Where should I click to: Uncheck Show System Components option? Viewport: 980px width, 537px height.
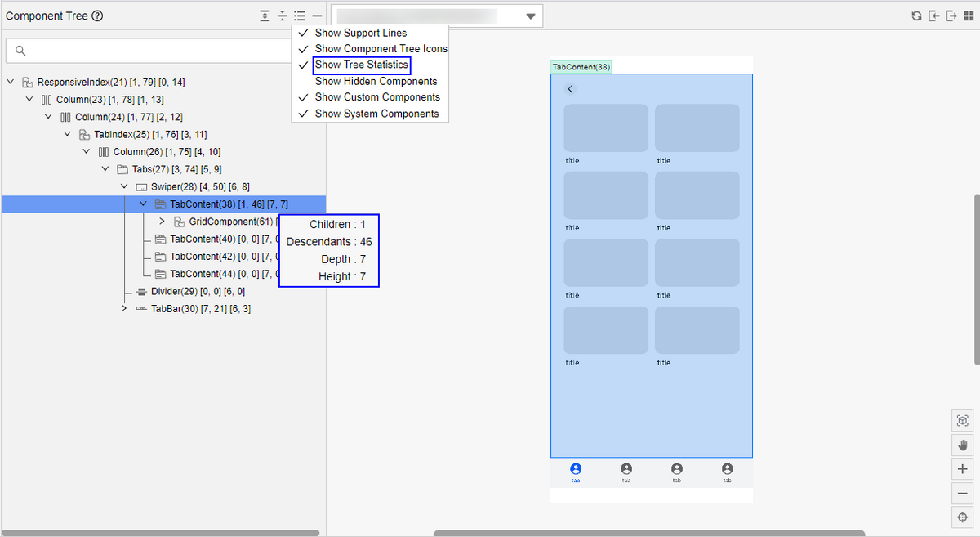(376, 114)
